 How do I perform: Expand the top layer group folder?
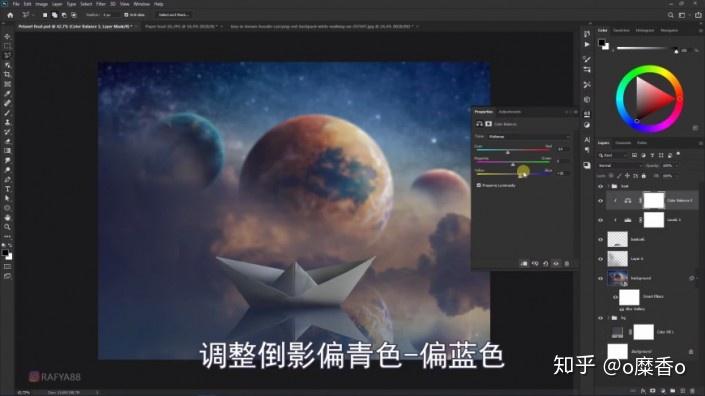click(x=608, y=186)
